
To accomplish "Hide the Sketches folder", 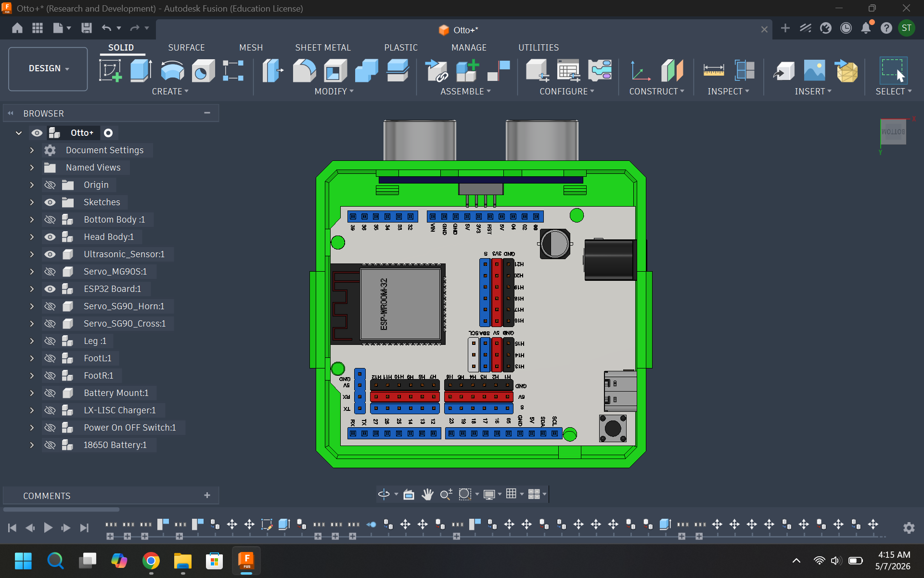I will point(50,202).
